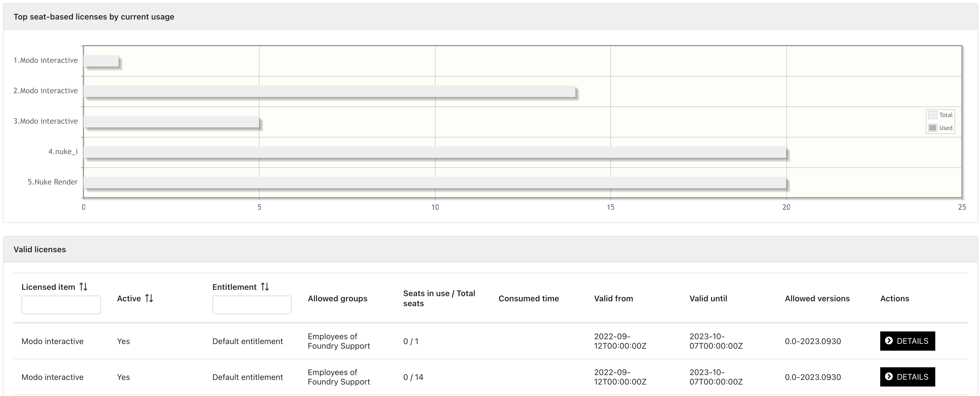Sort the table by Entitlement

coord(265,287)
